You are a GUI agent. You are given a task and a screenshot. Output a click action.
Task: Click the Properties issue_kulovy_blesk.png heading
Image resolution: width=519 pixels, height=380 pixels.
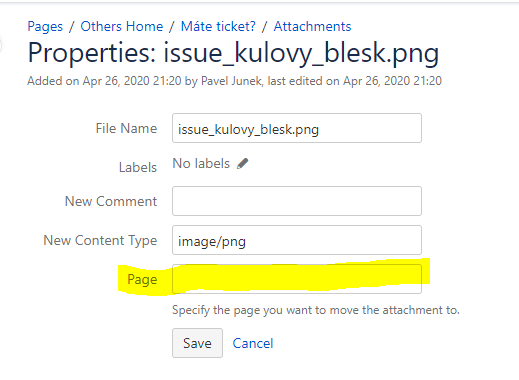pyautogui.click(x=233, y=53)
